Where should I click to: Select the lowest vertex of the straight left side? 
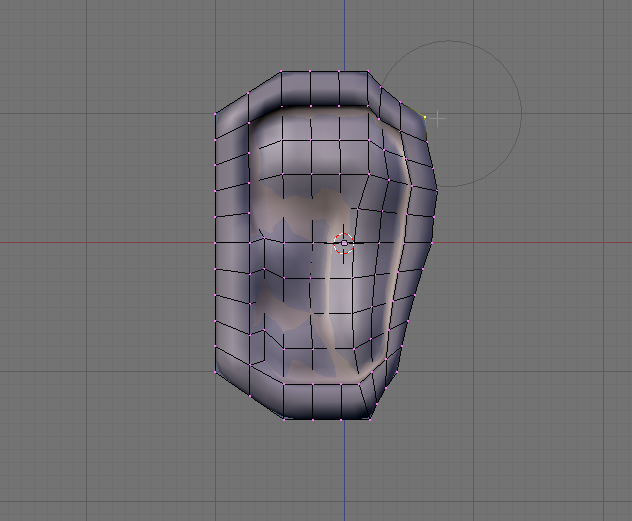[x=216, y=371]
